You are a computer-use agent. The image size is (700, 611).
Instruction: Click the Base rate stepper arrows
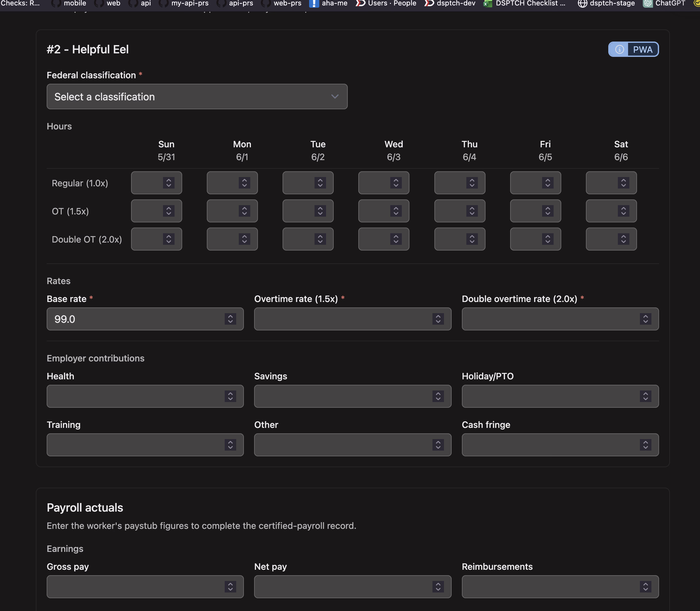point(230,319)
